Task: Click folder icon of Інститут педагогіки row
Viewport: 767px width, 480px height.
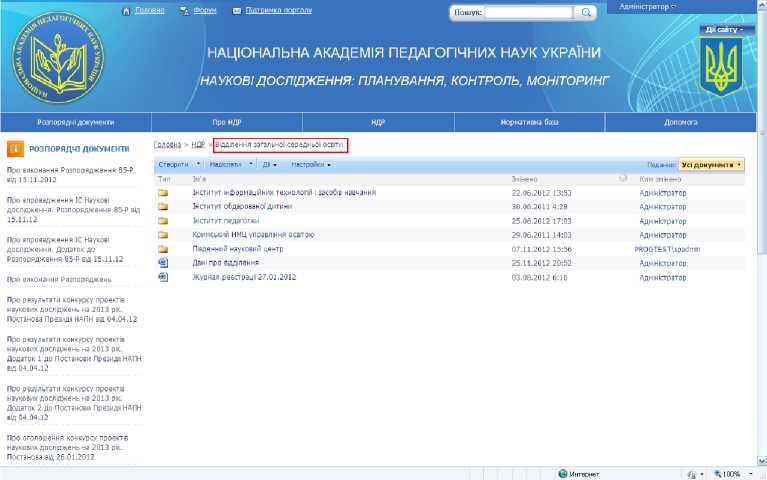Action: [x=163, y=221]
